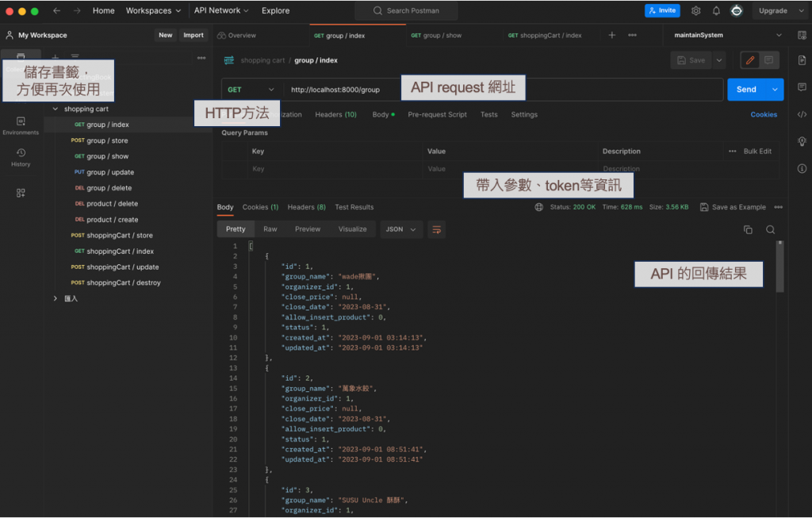Add a new request tab

pyautogui.click(x=611, y=35)
